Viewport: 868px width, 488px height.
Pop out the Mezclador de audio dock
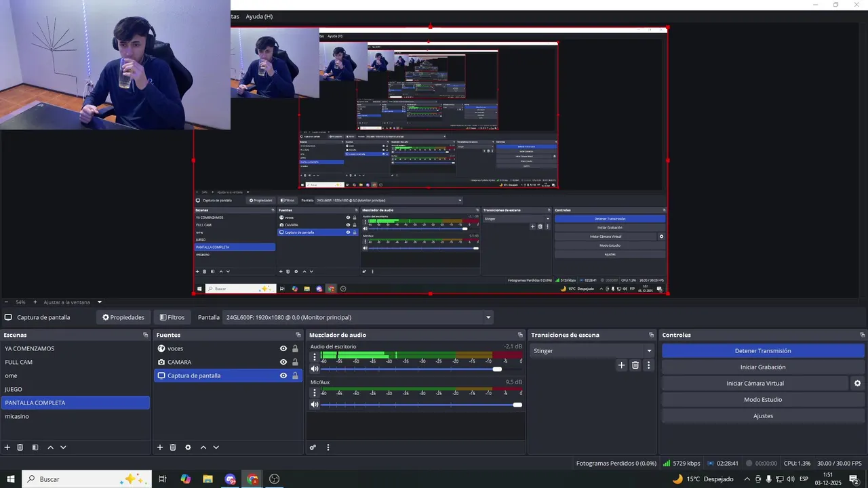pyautogui.click(x=520, y=335)
